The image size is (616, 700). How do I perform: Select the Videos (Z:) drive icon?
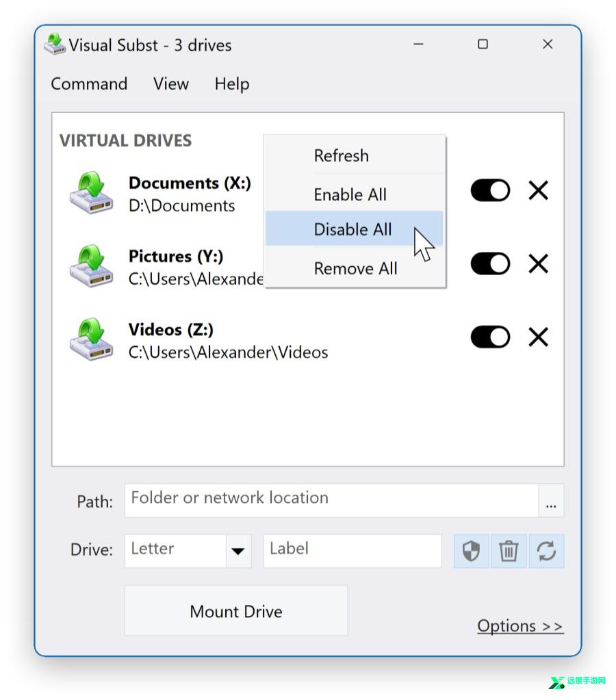[91, 339]
